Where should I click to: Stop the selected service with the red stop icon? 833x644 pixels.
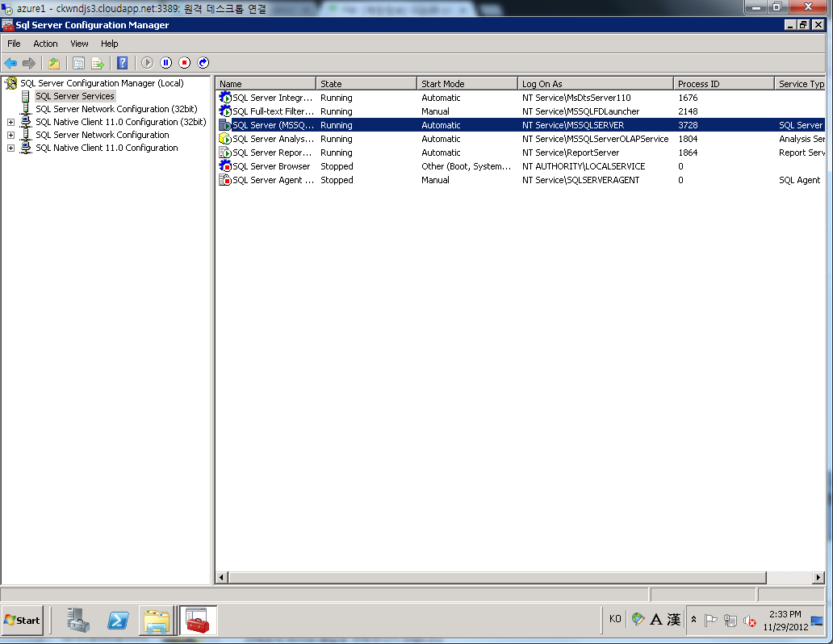point(184,63)
